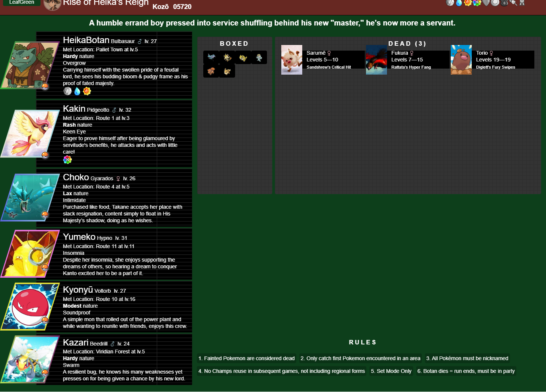Click the Rainbow Badge under Kakin's description
Image resolution: width=546 pixels, height=392 pixels.
point(67,160)
